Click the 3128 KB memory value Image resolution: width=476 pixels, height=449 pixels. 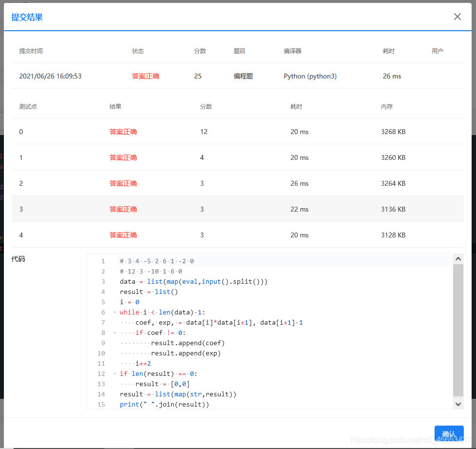(x=393, y=235)
